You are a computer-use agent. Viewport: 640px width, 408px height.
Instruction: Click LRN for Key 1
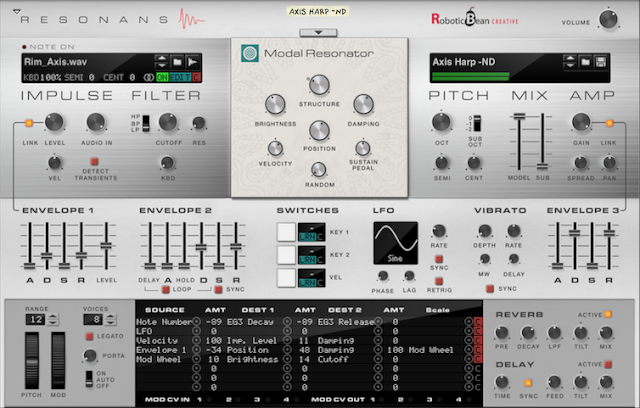click(307, 237)
